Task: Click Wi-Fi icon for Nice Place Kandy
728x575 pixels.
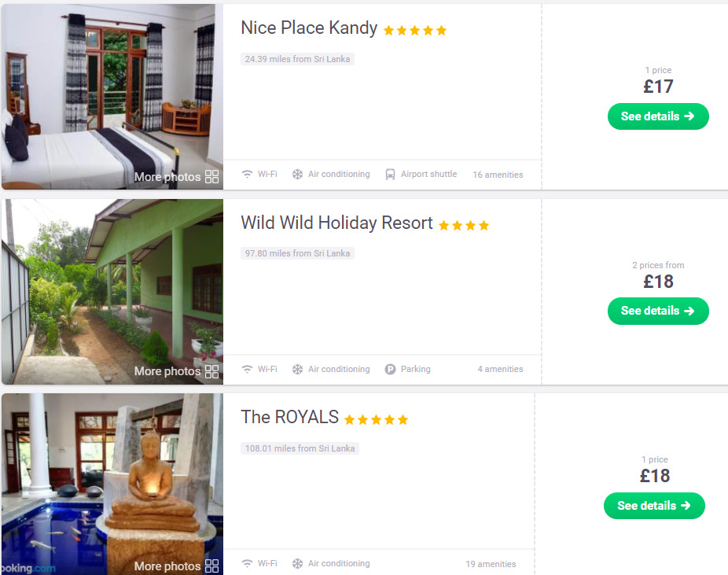Action: coord(247,174)
